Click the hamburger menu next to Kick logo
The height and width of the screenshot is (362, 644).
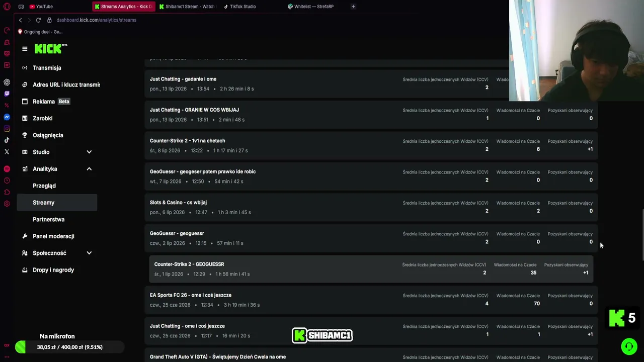pyautogui.click(x=25, y=49)
